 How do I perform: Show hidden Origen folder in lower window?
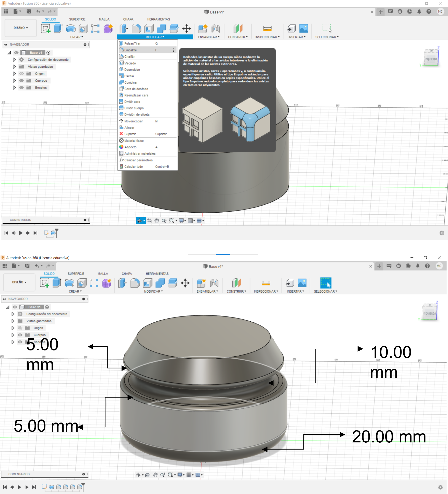point(20,328)
